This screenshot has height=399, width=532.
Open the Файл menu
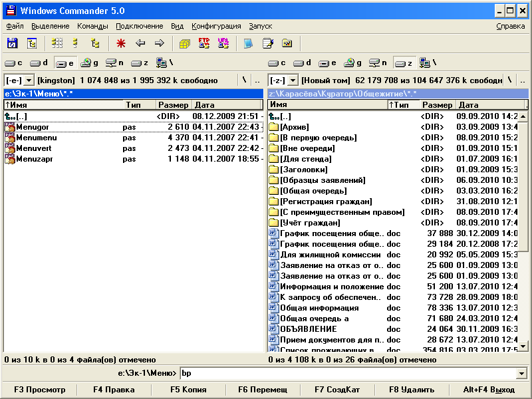click(15, 26)
